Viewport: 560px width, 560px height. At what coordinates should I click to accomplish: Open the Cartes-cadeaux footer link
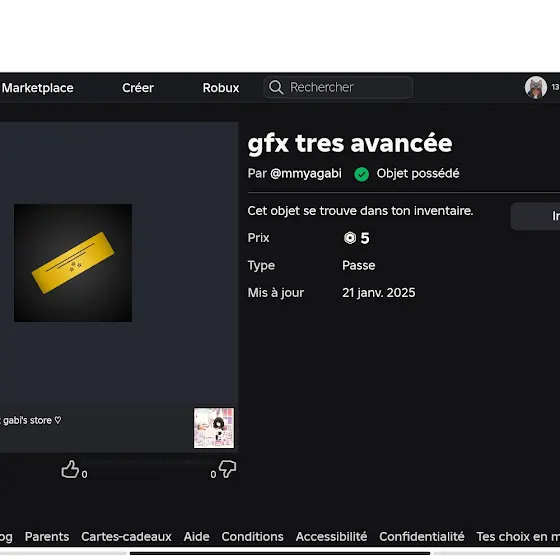point(126,536)
